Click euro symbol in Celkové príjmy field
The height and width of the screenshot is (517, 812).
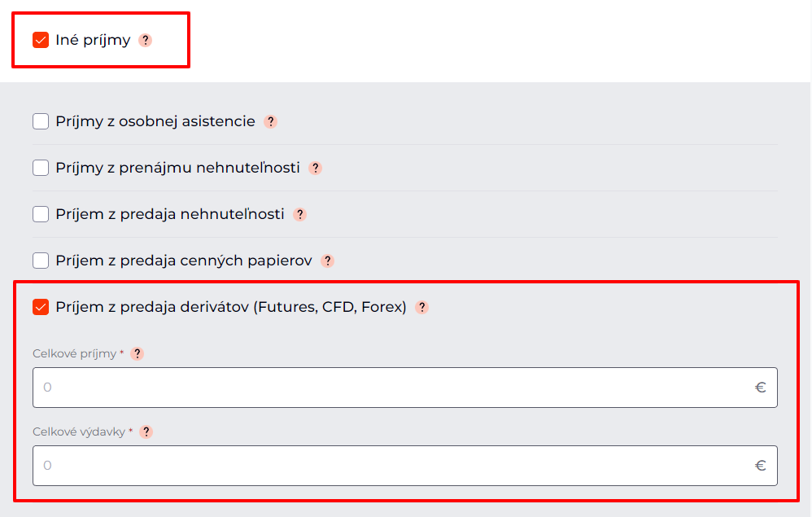[760, 388]
